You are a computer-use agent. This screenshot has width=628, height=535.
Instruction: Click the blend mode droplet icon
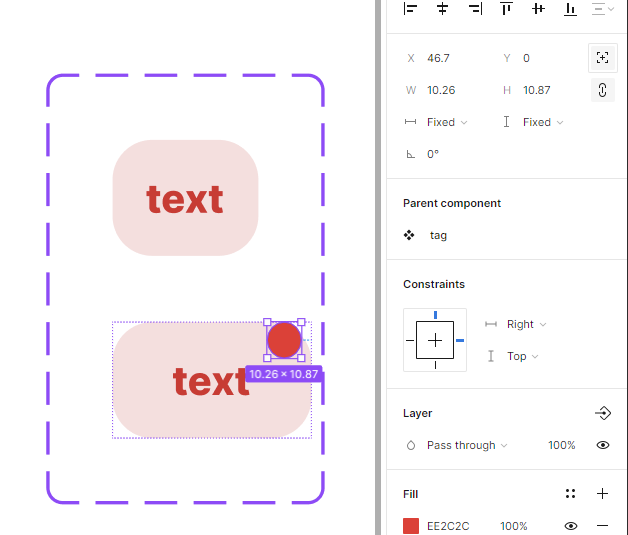click(x=411, y=445)
